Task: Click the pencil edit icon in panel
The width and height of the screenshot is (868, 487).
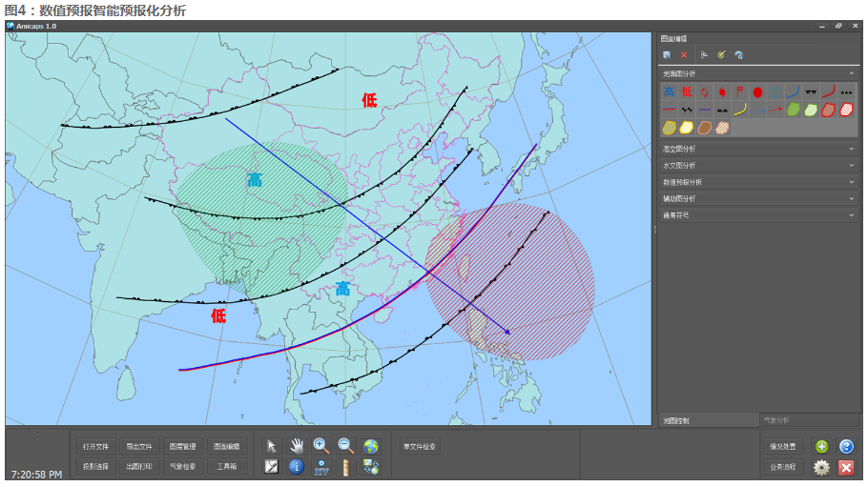Action: point(721,54)
